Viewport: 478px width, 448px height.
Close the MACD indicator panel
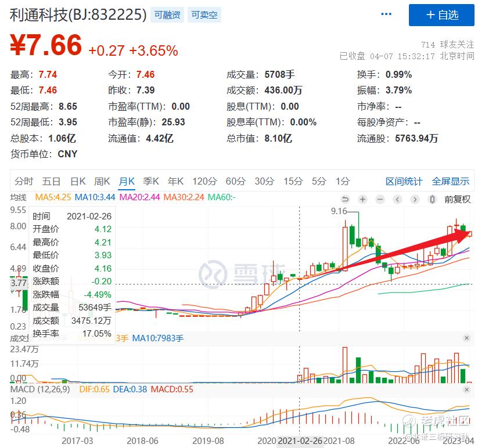[466, 389]
